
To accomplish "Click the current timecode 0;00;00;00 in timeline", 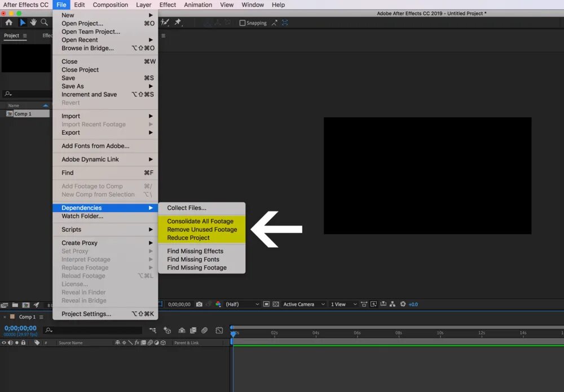I will pyautogui.click(x=20, y=328).
